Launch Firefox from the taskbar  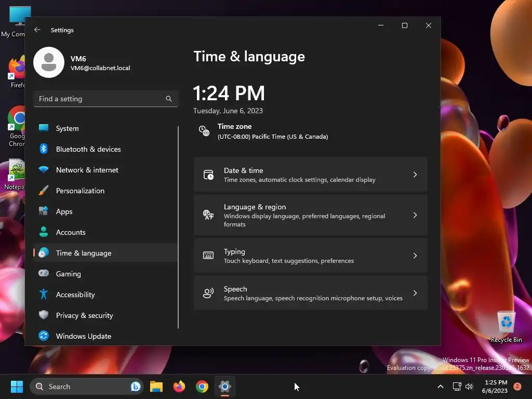coord(179,387)
